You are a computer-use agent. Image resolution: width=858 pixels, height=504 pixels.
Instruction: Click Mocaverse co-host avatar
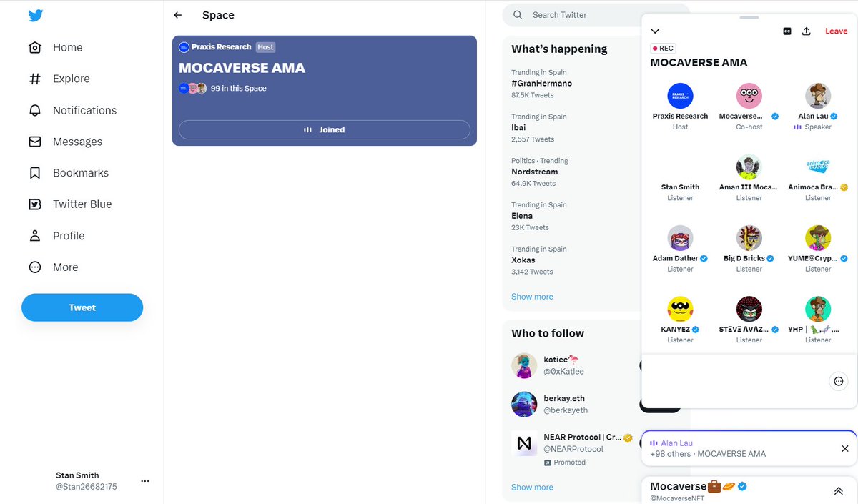click(x=749, y=96)
